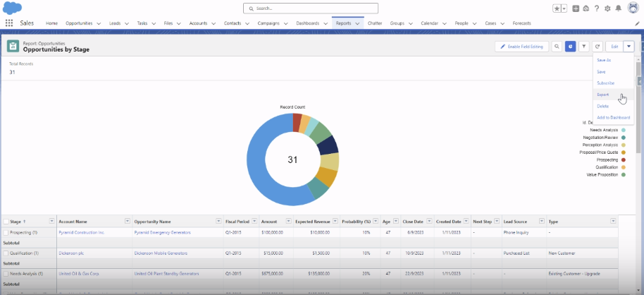The height and width of the screenshot is (295, 644).
Task: Open the Global Actions plus icon
Action: (x=576, y=8)
